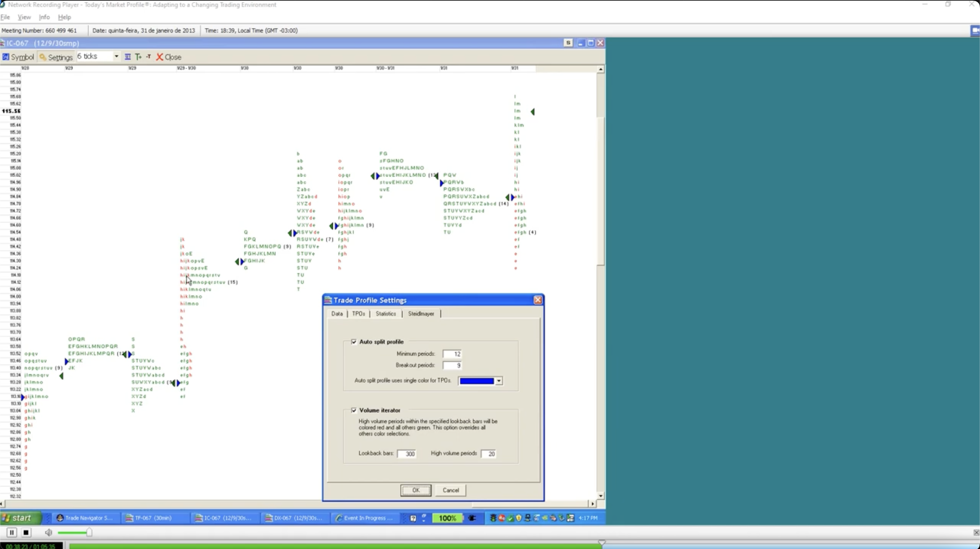
Task: Click the green T-plus increase icon
Action: click(x=138, y=57)
